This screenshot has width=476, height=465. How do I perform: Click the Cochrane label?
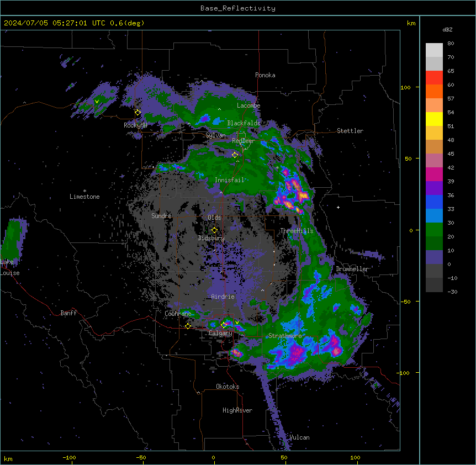click(x=178, y=314)
